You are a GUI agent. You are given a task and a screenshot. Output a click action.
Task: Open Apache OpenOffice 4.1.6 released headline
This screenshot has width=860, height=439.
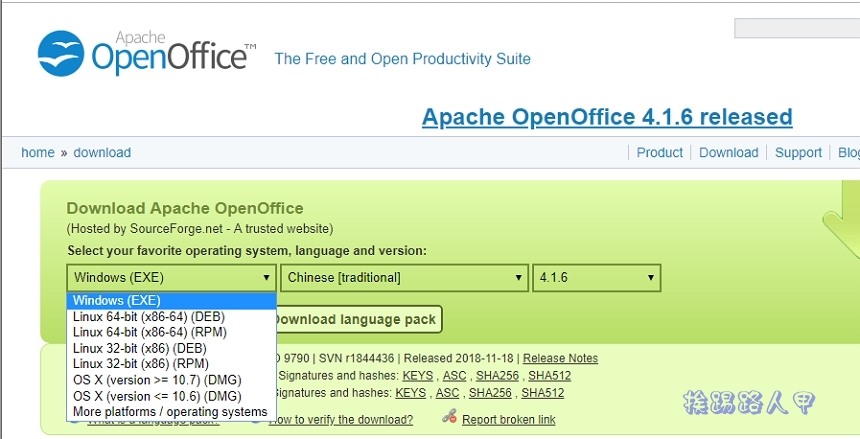pos(607,117)
